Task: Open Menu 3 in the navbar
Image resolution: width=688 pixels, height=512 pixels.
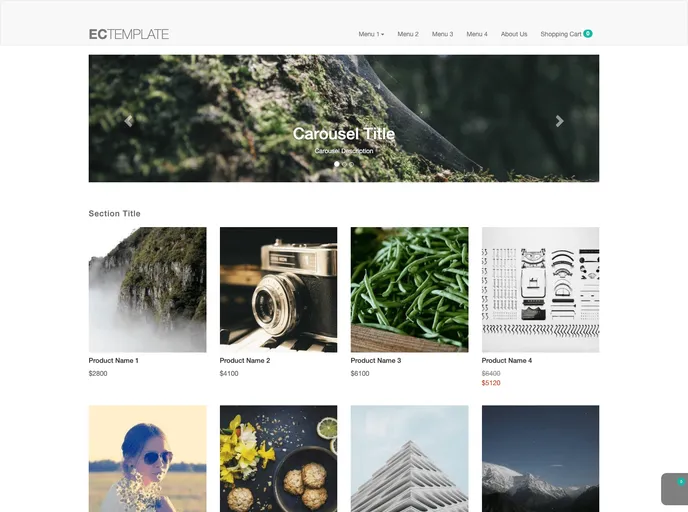Action: tap(442, 34)
